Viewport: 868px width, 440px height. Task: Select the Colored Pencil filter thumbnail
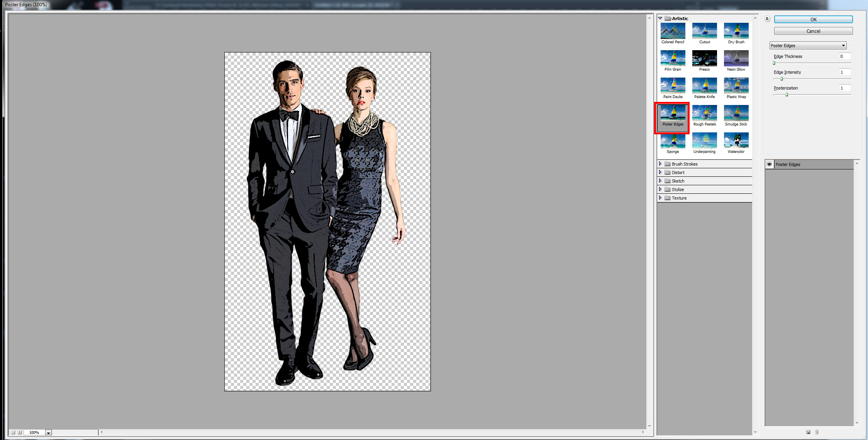pos(673,31)
